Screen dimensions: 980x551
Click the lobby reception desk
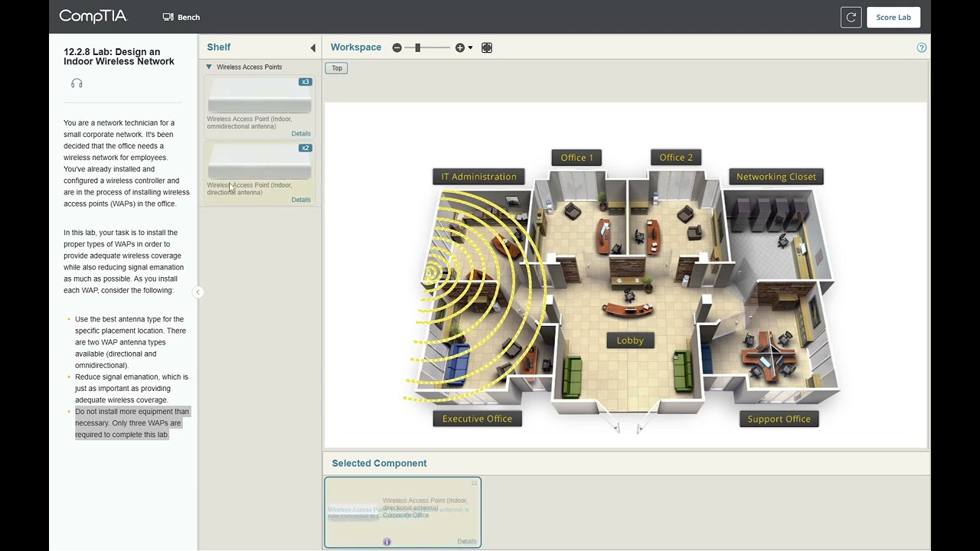click(x=628, y=309)
